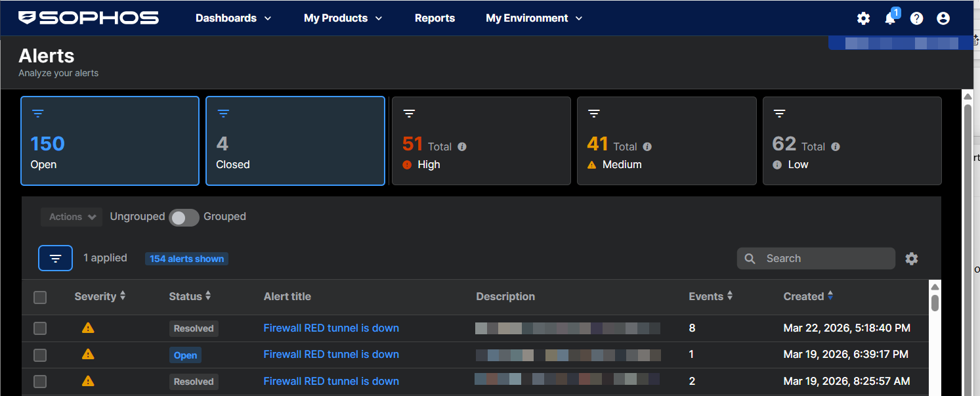Image resolution: width=980 pixels, height=396 pixels.
Task: Open the user account profile icon
Action: 943,18
